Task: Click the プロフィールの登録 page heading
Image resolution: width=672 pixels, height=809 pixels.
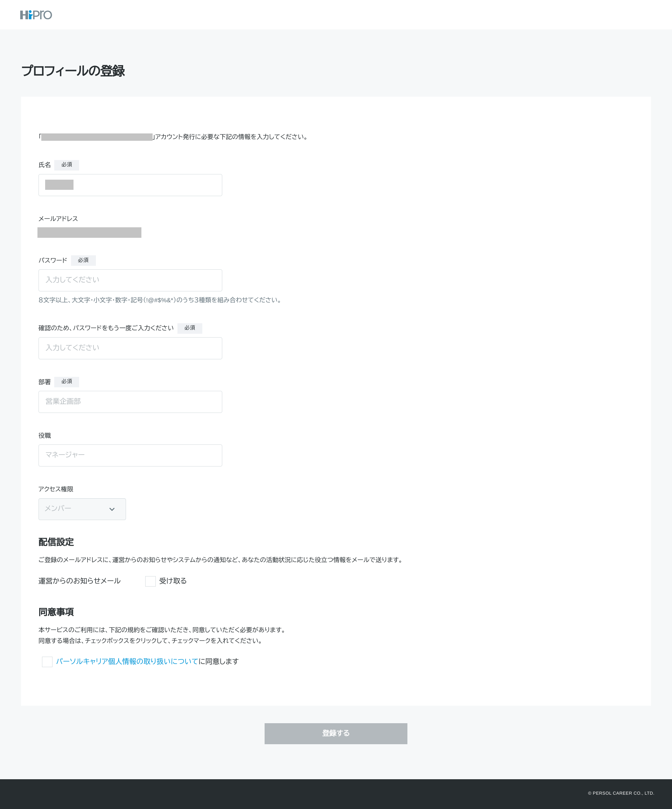Action: (73, 71)
